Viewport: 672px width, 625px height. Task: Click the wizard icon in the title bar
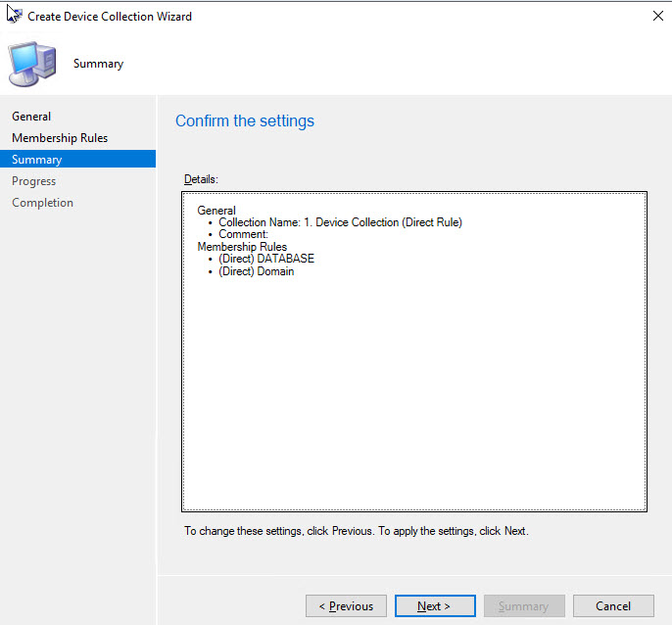pos(14,16)
